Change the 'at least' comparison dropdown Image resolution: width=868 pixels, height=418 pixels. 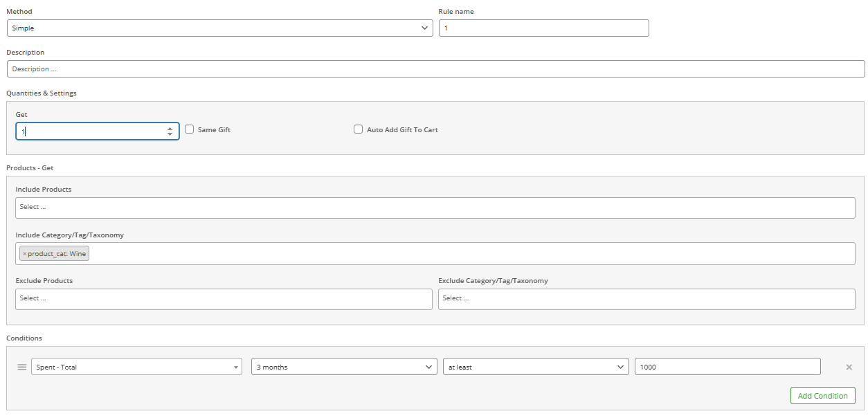536,367
